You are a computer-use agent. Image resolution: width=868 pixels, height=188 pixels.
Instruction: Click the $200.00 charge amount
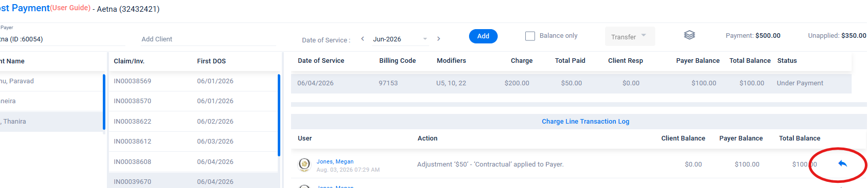tap(517, 83)
